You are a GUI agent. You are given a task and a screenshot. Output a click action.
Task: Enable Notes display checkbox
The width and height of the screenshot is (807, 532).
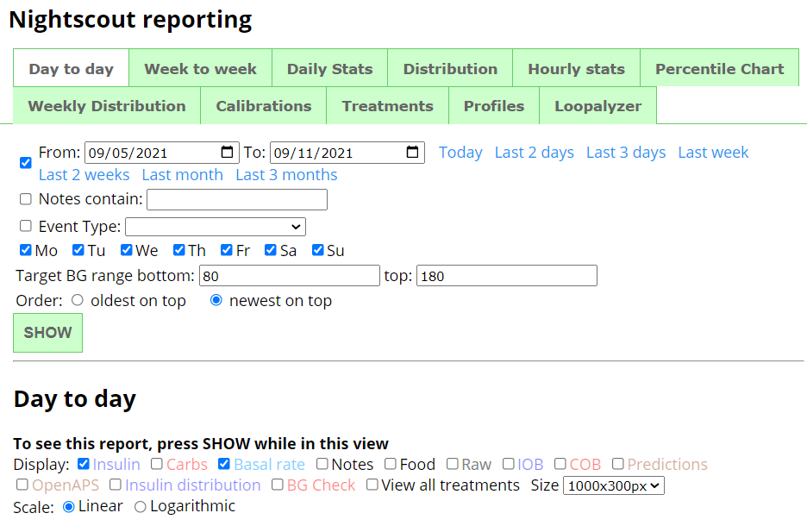[322, 464]
